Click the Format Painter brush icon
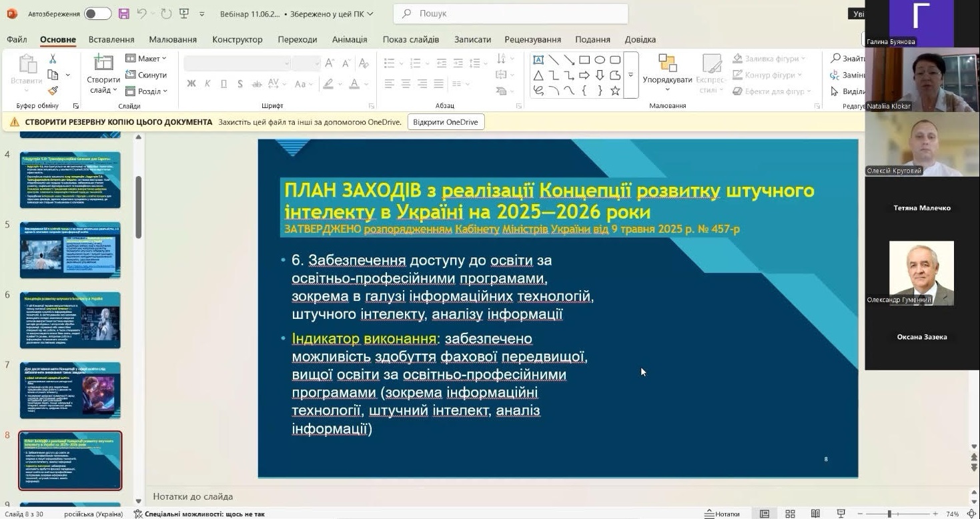 (53, 90)
